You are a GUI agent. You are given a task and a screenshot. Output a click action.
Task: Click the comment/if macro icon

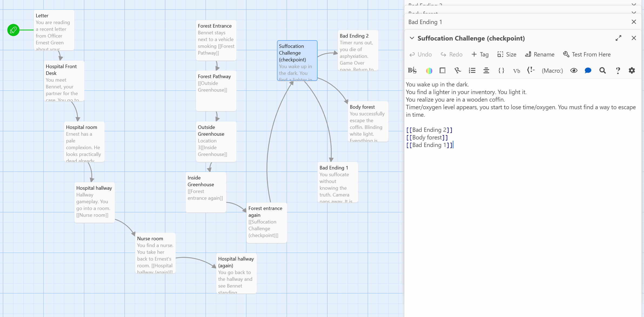pyautogui.click(x=531, y=71)
